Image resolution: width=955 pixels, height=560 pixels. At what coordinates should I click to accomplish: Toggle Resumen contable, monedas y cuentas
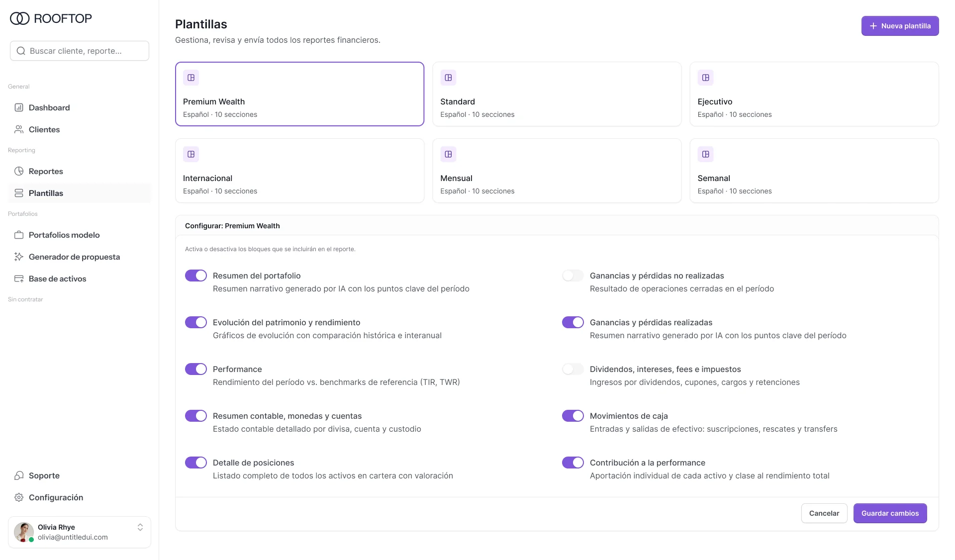click(196, 416)
